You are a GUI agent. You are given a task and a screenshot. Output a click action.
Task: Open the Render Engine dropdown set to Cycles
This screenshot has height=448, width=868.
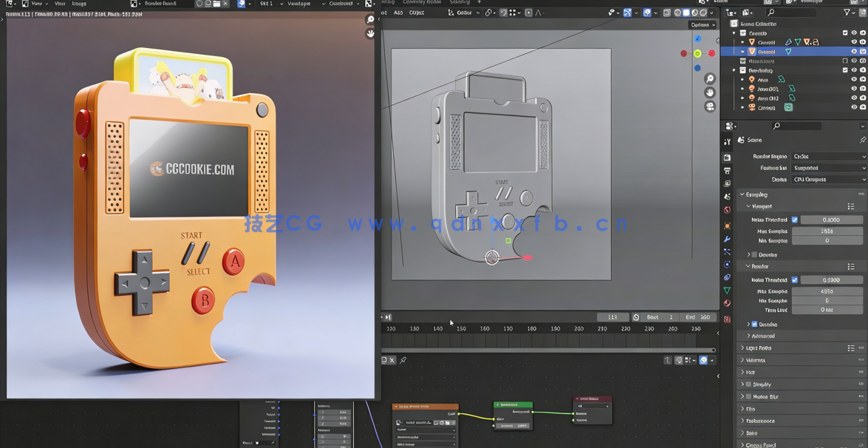[x=829, y=156]
